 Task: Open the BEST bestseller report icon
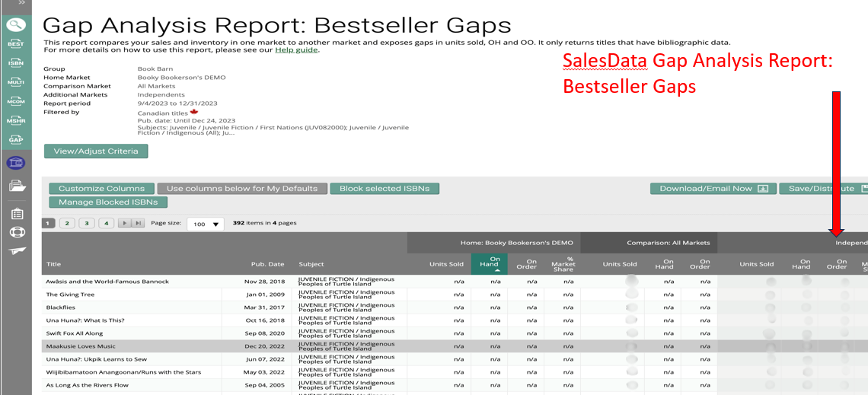click(x=15, y=43)
